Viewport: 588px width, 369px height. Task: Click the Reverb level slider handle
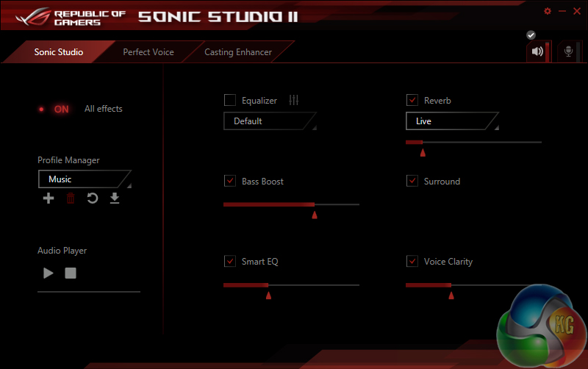click(x=423, y=152)
